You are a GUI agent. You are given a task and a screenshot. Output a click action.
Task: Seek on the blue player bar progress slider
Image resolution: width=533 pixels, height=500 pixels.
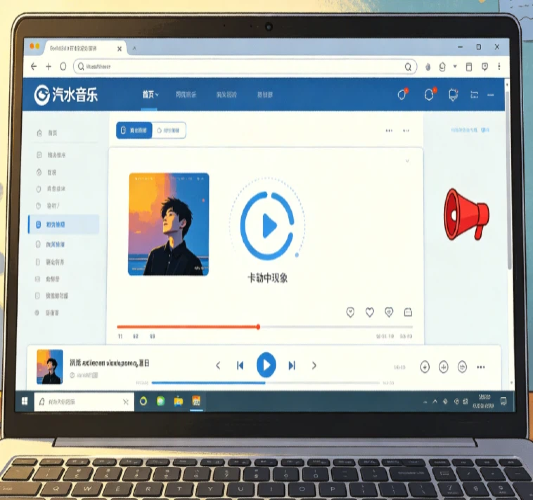(x=265, y=383)
